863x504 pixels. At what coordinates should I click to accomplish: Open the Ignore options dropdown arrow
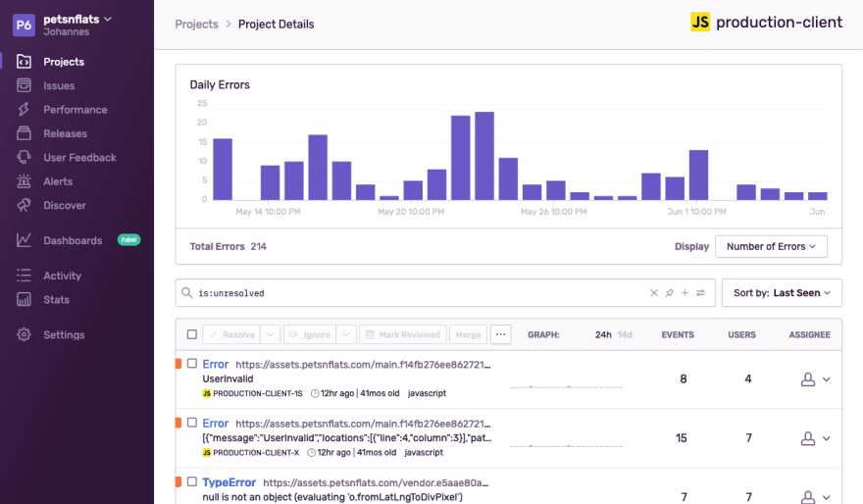(x=346, y=334)
